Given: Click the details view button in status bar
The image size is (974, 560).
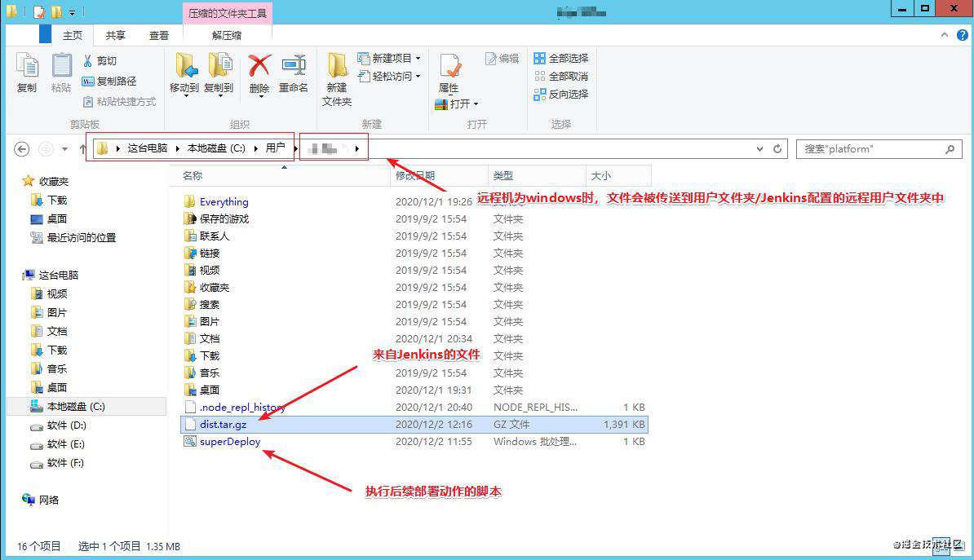Looking at the screenshot, I should (x=941, y=545).
